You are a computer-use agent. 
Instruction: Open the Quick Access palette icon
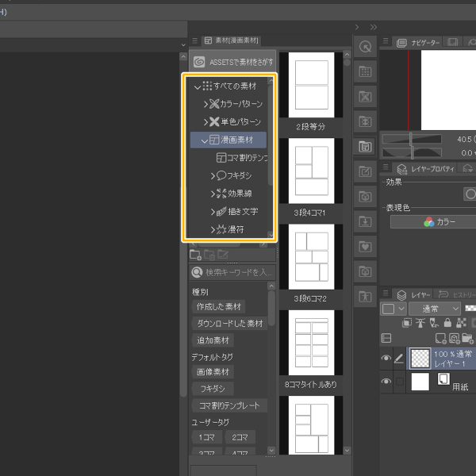(365, 47)
